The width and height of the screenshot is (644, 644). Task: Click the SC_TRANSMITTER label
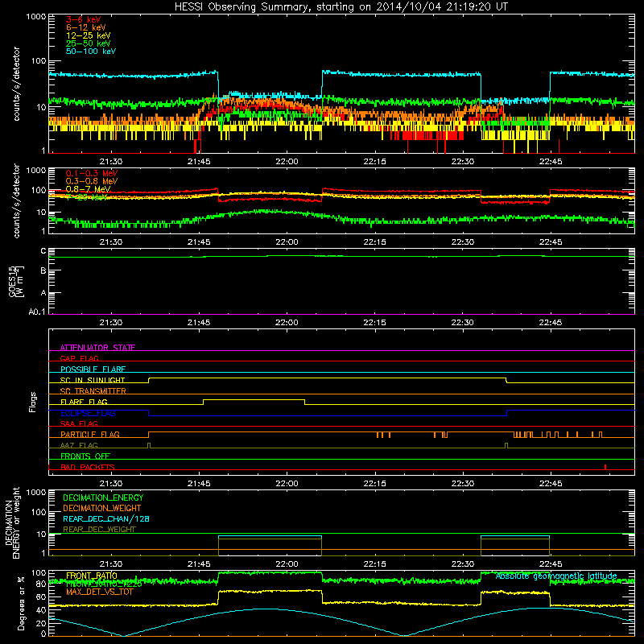[93, 391]
